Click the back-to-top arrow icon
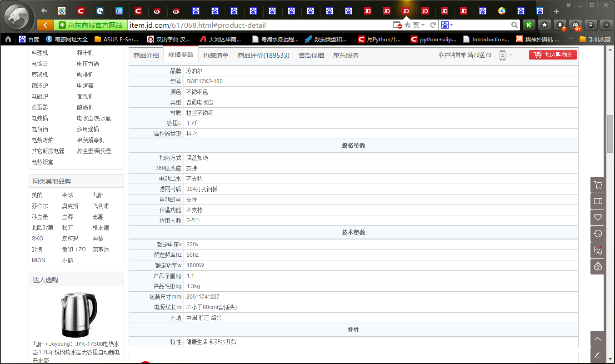This screenshot has width=615, height=364. [x=598, y=339]
